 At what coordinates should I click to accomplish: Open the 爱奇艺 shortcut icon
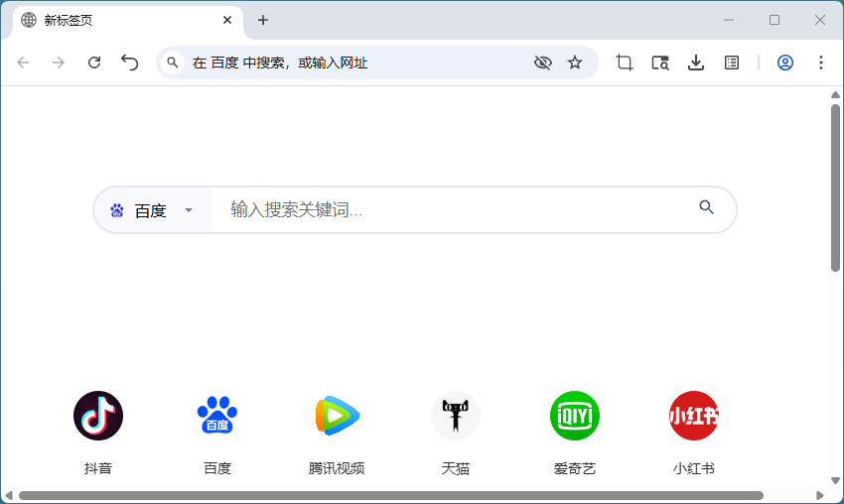pos(575,416)
